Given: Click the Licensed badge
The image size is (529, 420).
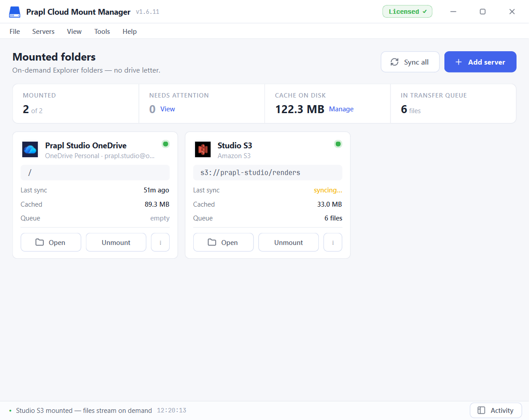Looking at the screenshot, I should pyautogui.click(x=407, y=12).
